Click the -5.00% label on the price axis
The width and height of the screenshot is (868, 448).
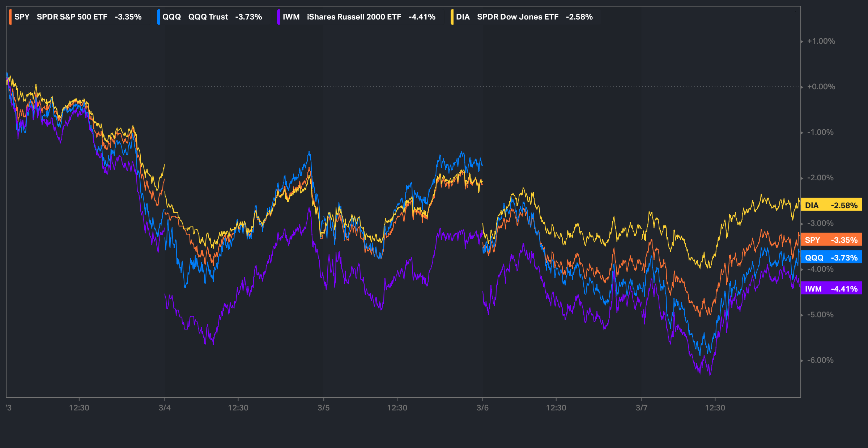click(820, 315)
